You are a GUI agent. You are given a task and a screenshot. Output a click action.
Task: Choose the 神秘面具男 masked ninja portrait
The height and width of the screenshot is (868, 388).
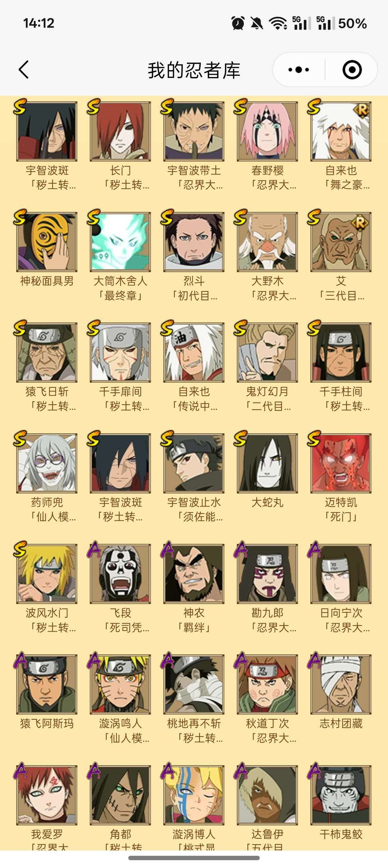tap(47, 242)
